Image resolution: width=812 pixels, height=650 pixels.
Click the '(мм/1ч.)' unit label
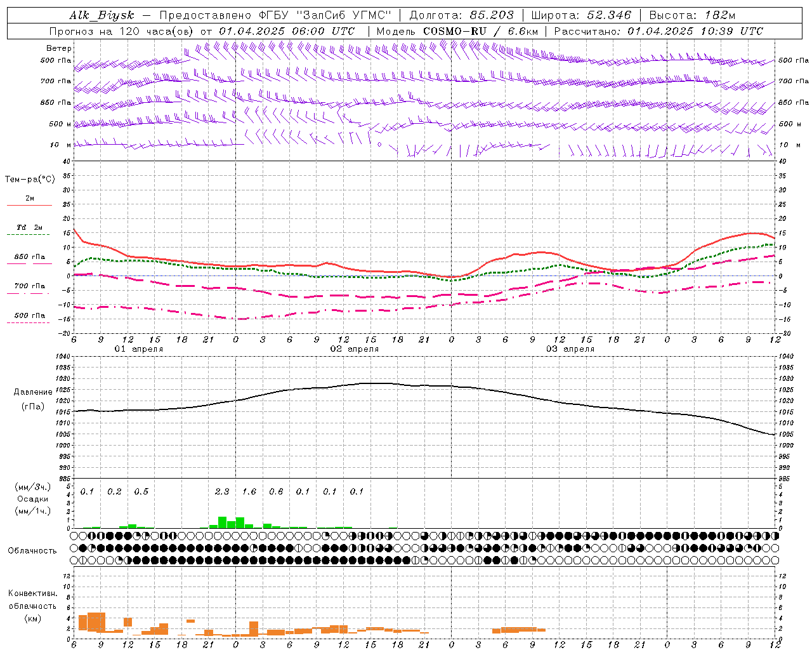33,511
